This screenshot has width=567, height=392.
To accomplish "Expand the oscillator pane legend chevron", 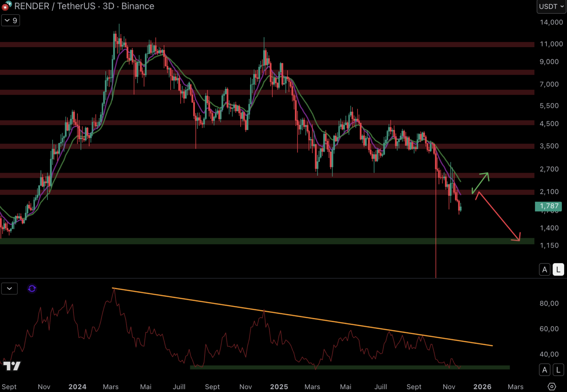I will (9, 289).
